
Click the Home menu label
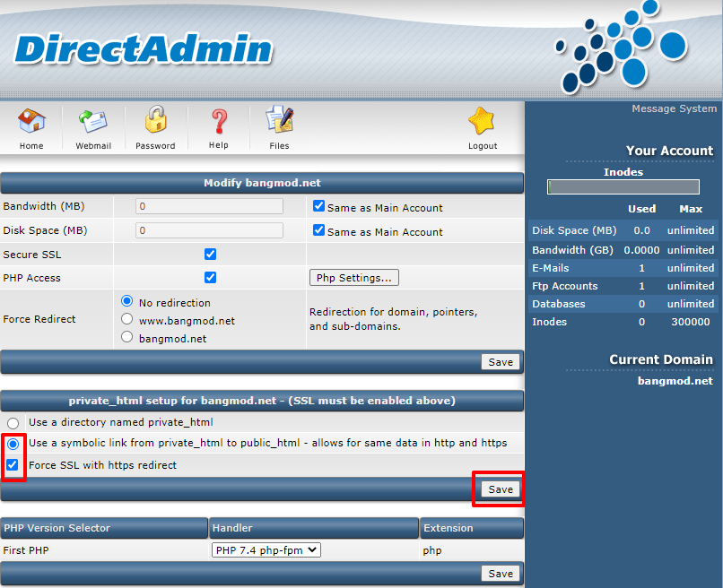tap(31, 145)
